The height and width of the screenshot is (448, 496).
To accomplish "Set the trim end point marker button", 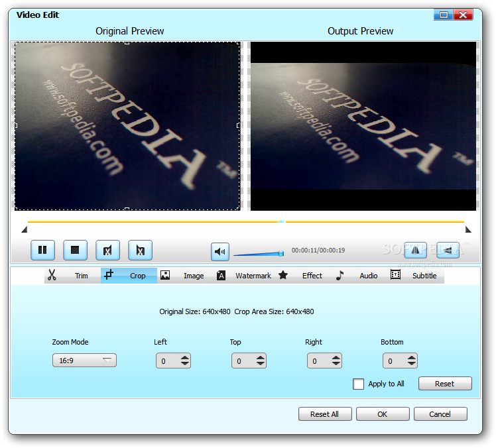I will tap(140, 250).
